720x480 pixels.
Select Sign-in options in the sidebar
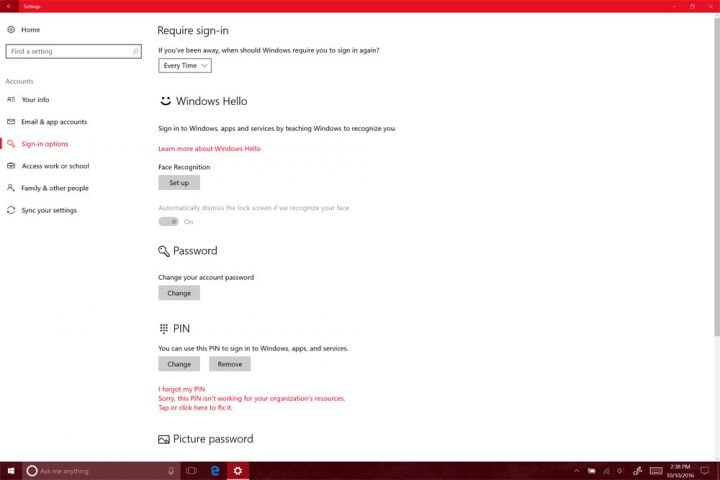coord(45,144)
